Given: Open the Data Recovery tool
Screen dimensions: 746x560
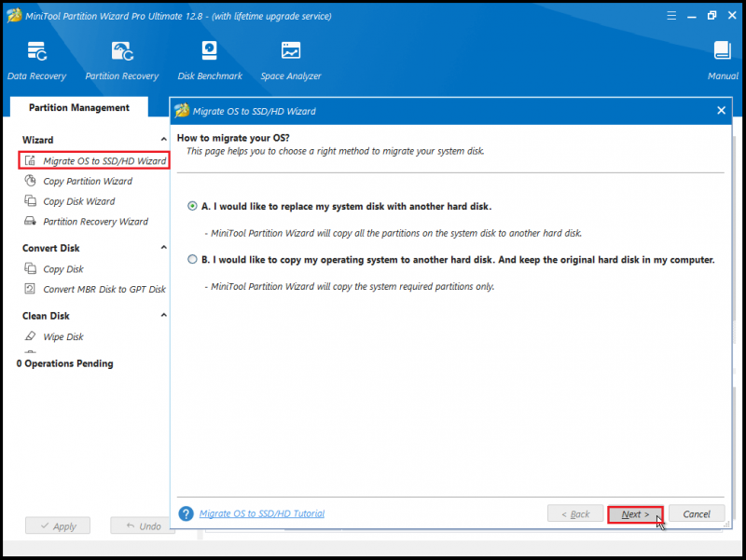Looking at the screenshot, I should pyautogui.click(x=36, y=61).
